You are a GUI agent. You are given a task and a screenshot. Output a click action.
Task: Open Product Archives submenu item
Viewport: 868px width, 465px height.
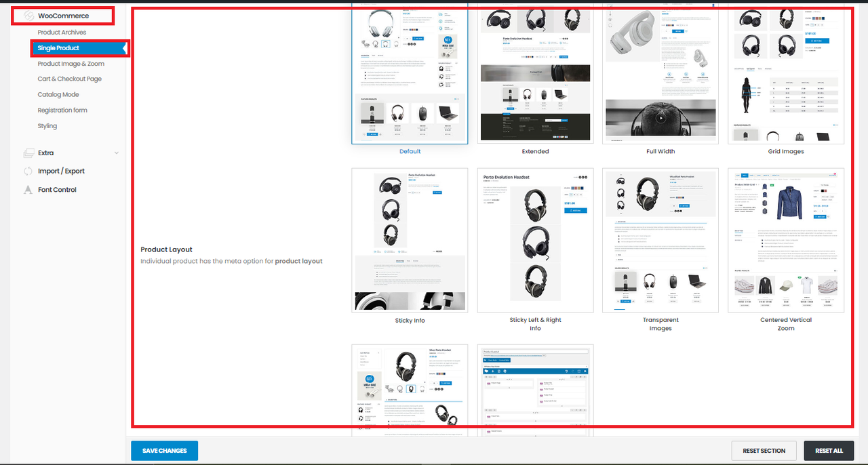click(x=62, y=33)
